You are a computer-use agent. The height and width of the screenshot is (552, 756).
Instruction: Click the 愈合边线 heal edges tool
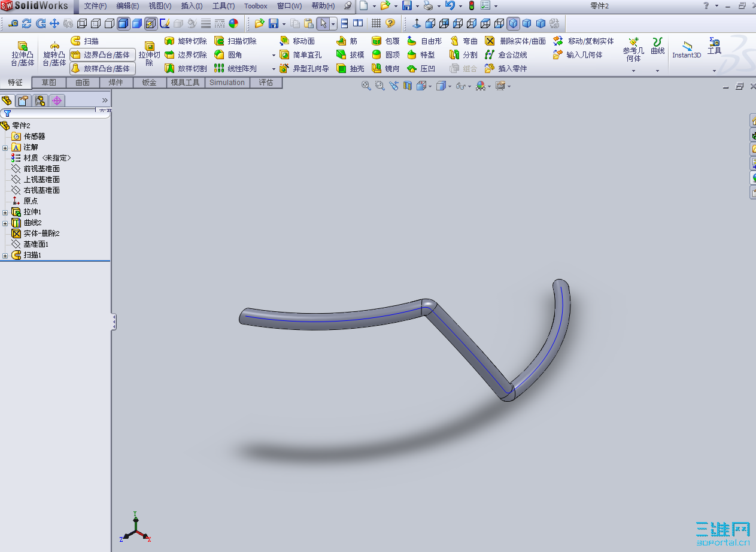point(506,54)
